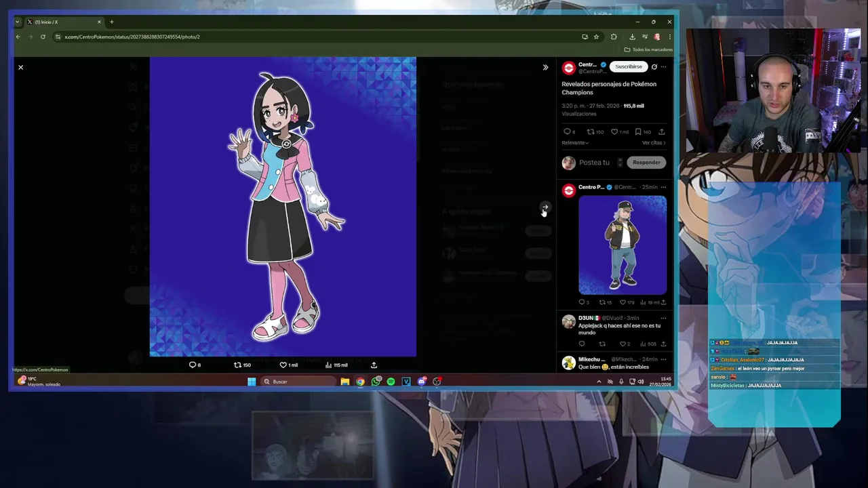Image resolution: width=868 pixels, height=488 pixels.
Task: Open the man-with-cap character image thumbnail
Action: (x=623, y=245)
